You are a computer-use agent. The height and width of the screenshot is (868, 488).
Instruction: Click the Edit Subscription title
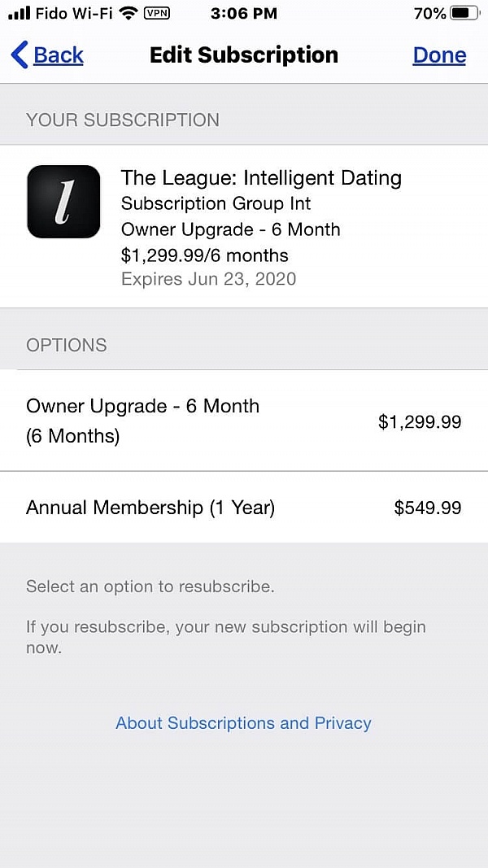[244, 55]
